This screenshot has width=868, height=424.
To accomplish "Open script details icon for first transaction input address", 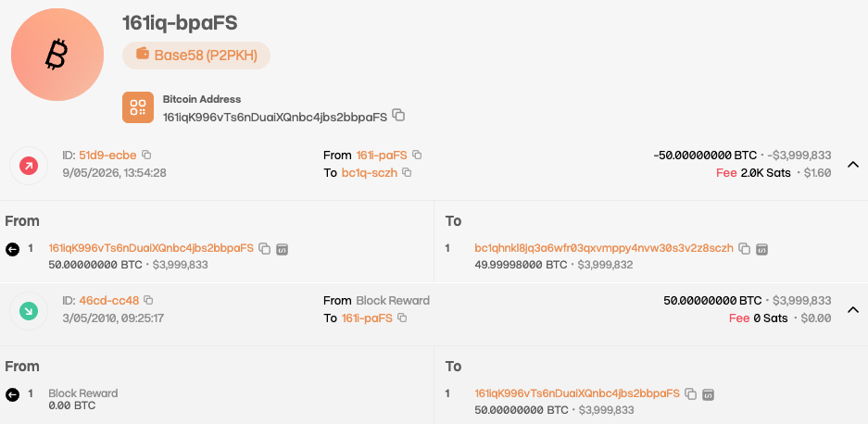I will pos(282,248).
